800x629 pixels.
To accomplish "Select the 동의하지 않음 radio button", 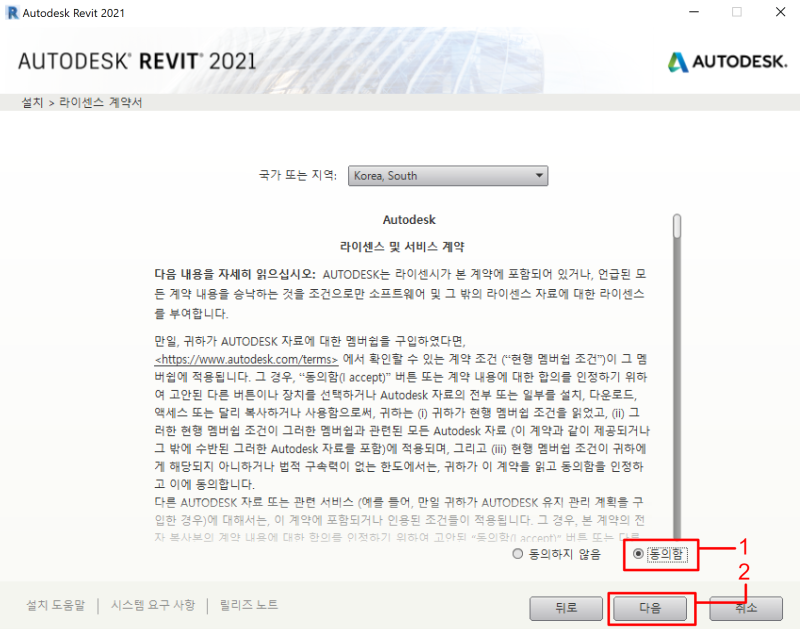I will click(518, 553).
